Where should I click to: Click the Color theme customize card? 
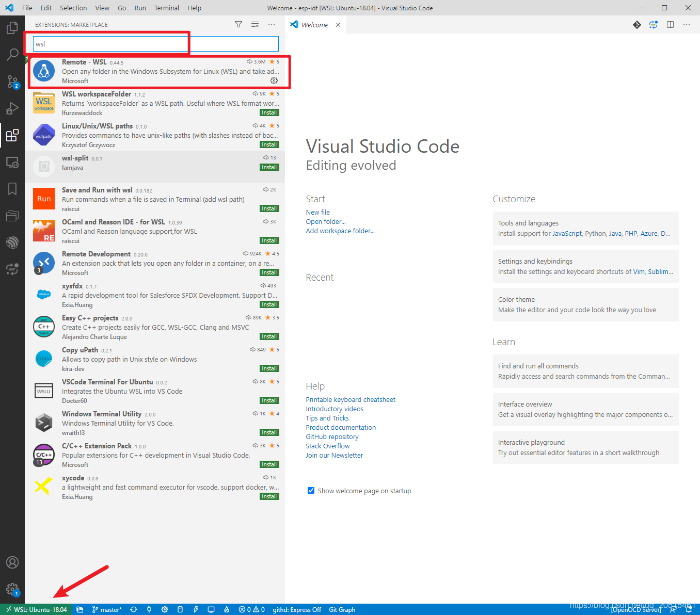586,304
